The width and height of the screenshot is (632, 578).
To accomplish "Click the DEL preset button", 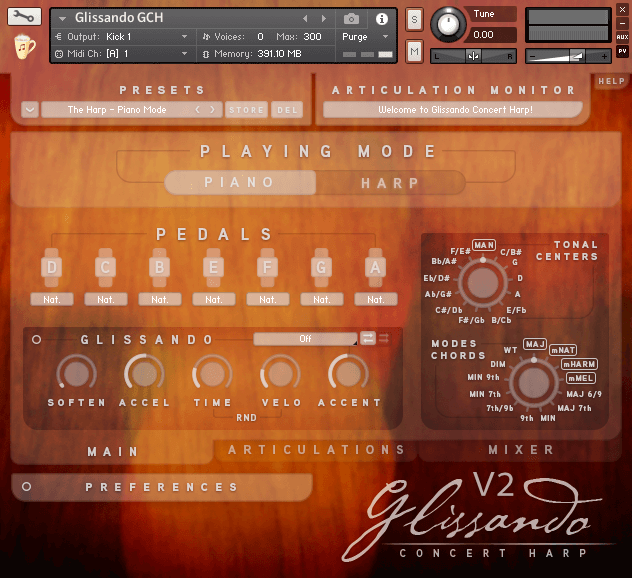I will [x=287, y=110].
